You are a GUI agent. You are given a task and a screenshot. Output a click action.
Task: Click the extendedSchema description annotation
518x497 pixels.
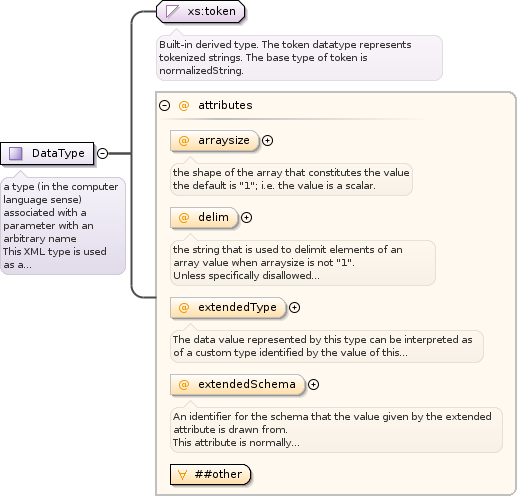[x=336, y=430]
